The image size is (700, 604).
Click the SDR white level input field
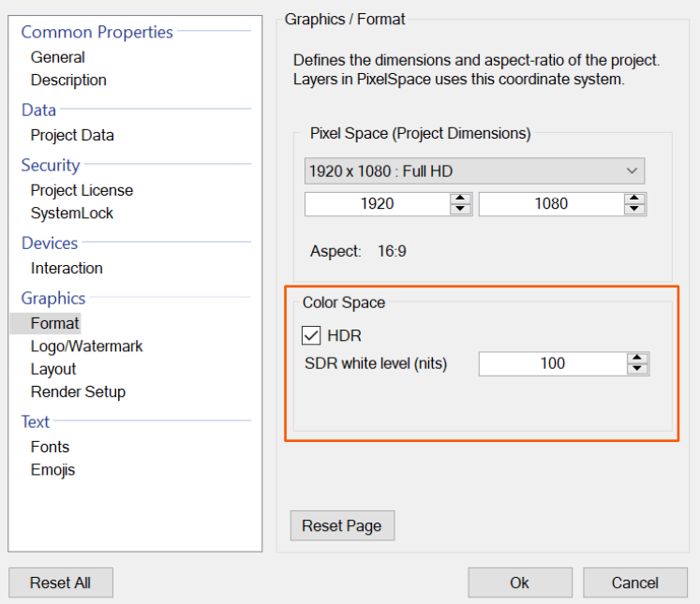[552, 363]
